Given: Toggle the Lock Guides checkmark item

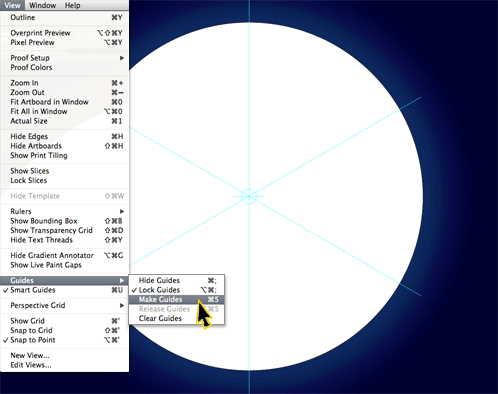Looking at the screenshot, I should pyautogui.click(x=177, y=290).
